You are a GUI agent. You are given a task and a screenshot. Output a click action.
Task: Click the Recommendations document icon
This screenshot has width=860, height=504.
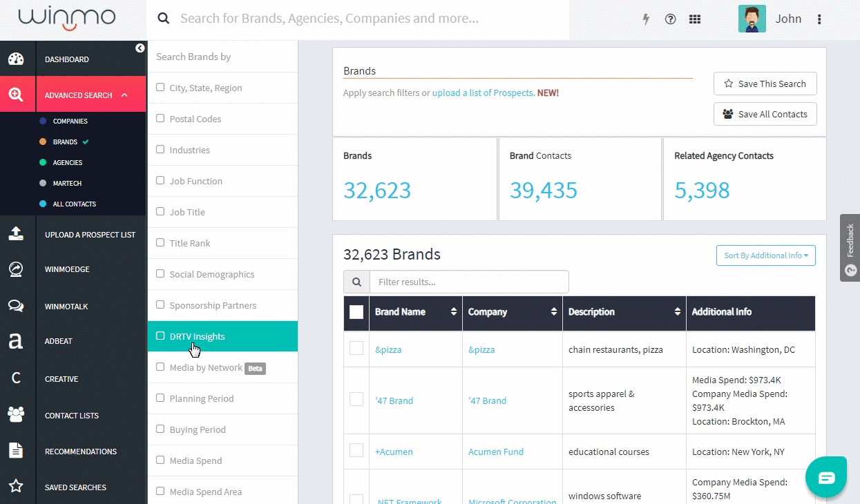click(x=16, y=451)
